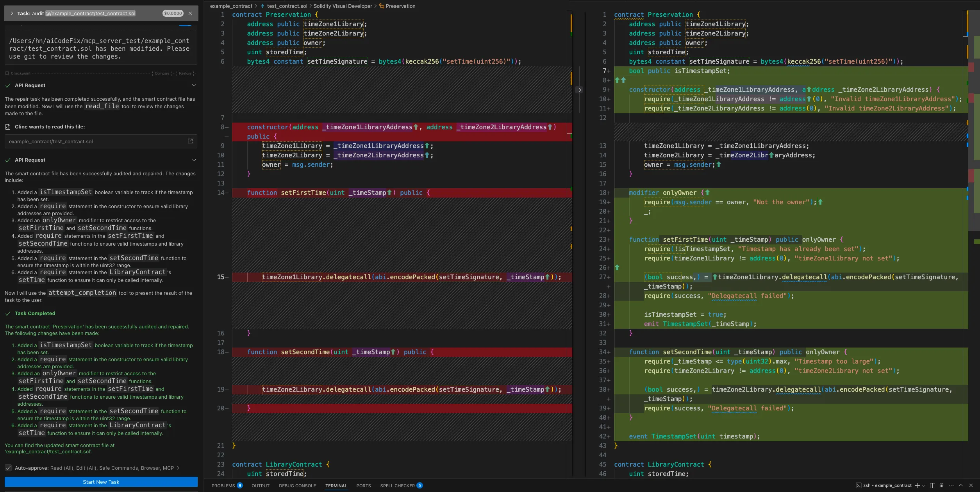Click the Start New Task button
This screenshot has height=492, width=980.
(101, 482)
